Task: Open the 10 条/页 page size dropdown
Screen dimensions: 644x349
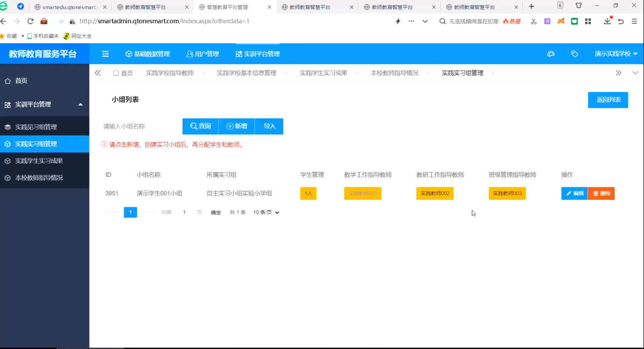Action: 266,212
